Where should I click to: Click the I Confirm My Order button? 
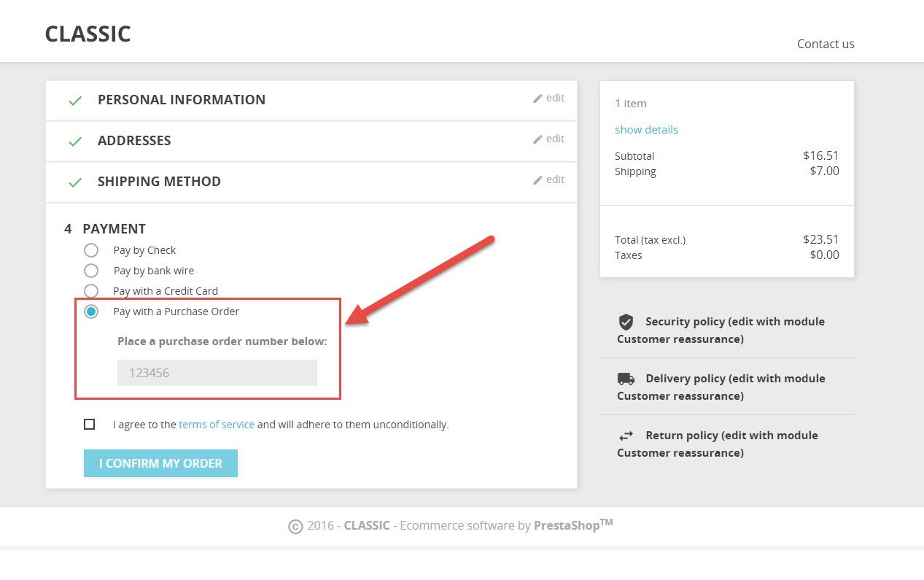(160, 463)
